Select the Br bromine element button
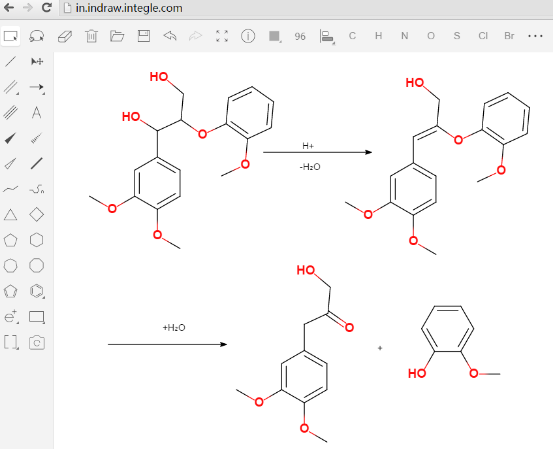553x449 pixels. (509, 36)
